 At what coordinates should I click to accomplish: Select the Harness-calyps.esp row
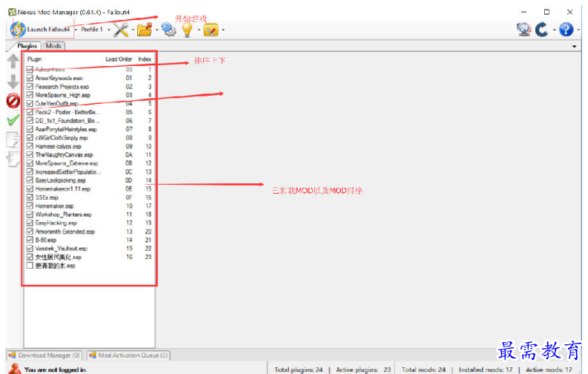[89, 146]
